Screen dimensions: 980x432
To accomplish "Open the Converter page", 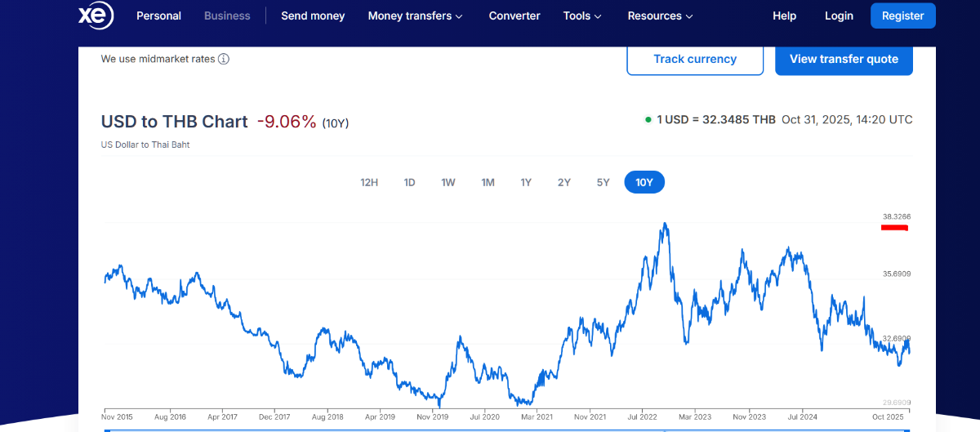I will pyautogui.click(x=514, y=16).
